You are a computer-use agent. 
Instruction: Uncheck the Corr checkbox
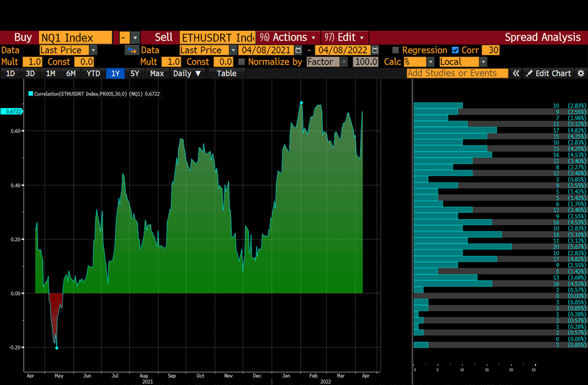coord(455,50)
